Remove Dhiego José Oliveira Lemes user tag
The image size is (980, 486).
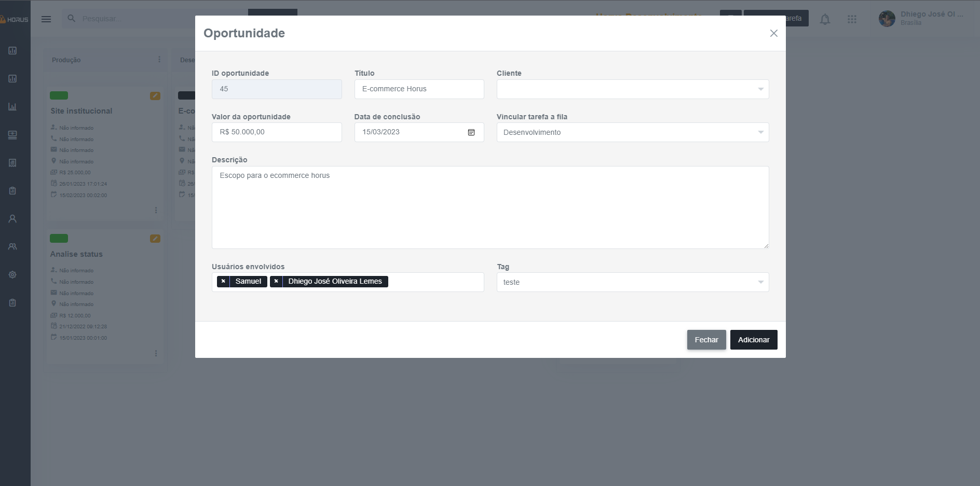276,281
